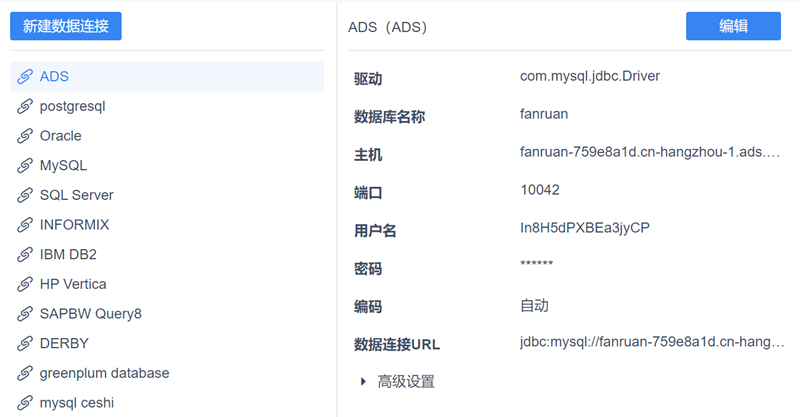Click the link icon beside Oracle

coord(25,136)
